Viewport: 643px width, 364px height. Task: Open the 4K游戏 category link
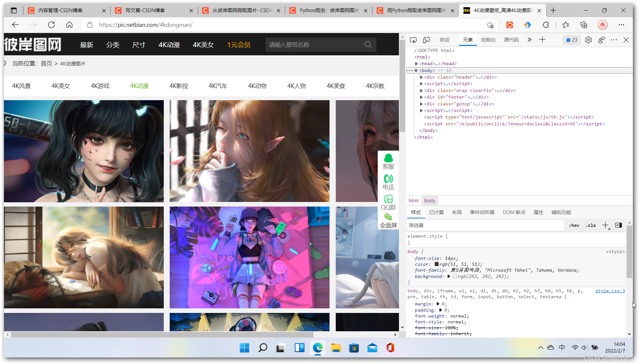pyautogui.click(x=100, y=86)
